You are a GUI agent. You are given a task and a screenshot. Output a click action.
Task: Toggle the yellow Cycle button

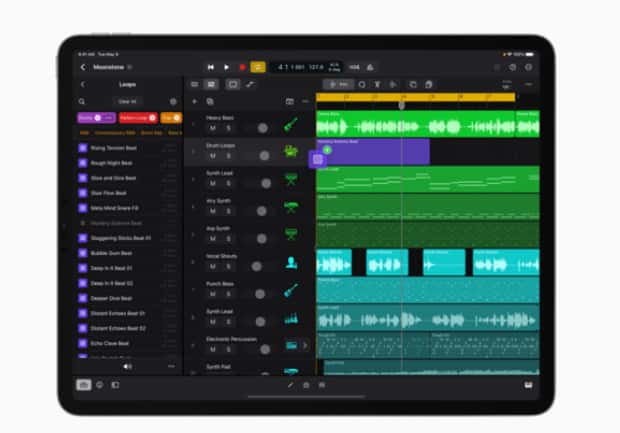(258, 67)
